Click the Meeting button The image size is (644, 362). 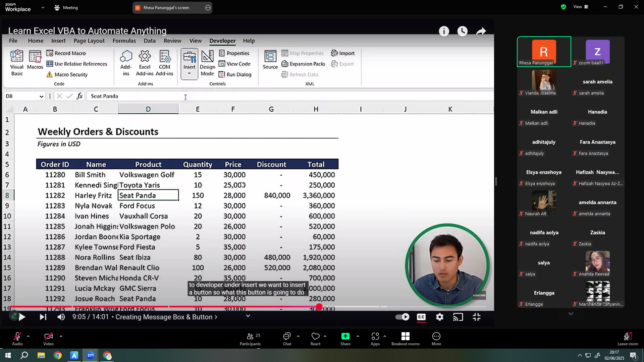click(x=66, y=7)
